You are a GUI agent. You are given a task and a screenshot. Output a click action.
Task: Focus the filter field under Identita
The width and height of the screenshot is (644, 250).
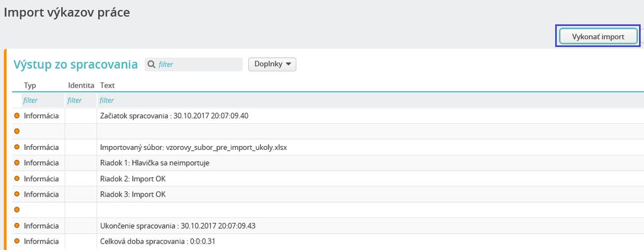point(81,100)
